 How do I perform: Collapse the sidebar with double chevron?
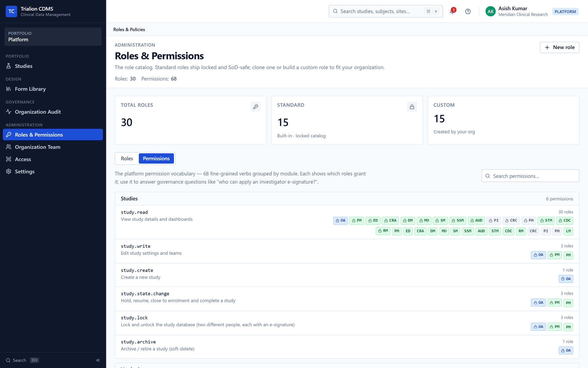coord(98,360)
